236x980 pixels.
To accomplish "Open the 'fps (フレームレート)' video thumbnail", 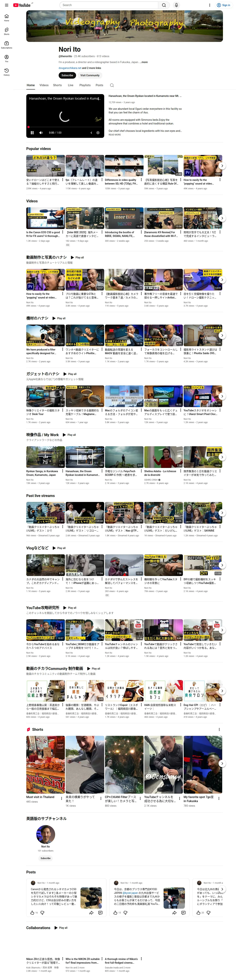I will pyautogui.click(x=85, y=165).
